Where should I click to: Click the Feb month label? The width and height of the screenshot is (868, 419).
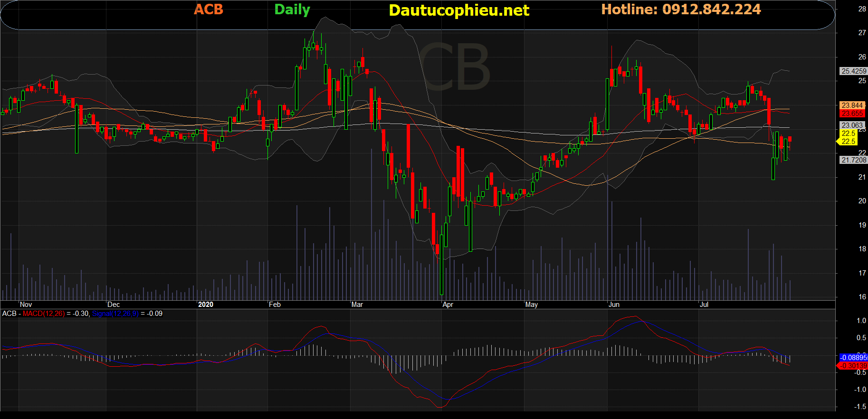coord(275,305)
